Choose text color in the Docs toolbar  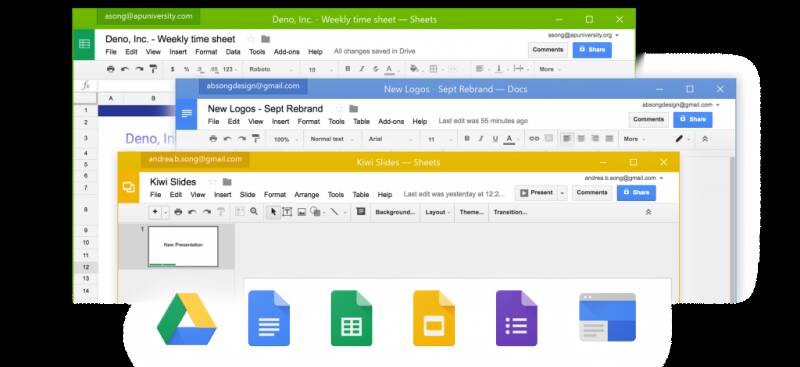coord(509,139)
